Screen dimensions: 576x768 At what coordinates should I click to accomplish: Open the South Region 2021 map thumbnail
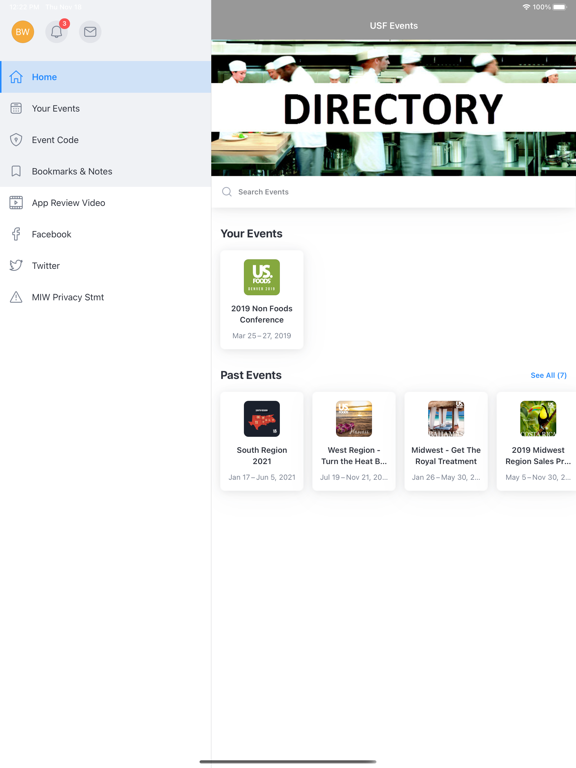click(262, 419)
